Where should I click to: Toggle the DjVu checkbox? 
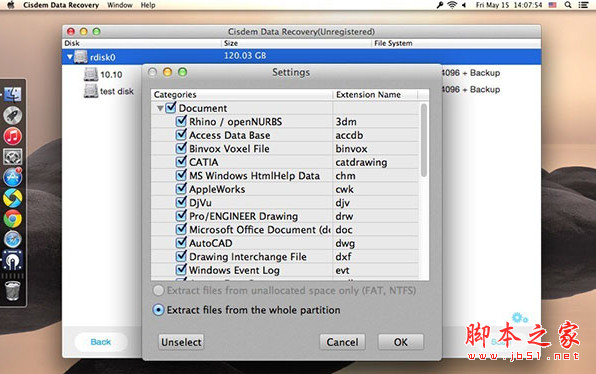(182, 202)
